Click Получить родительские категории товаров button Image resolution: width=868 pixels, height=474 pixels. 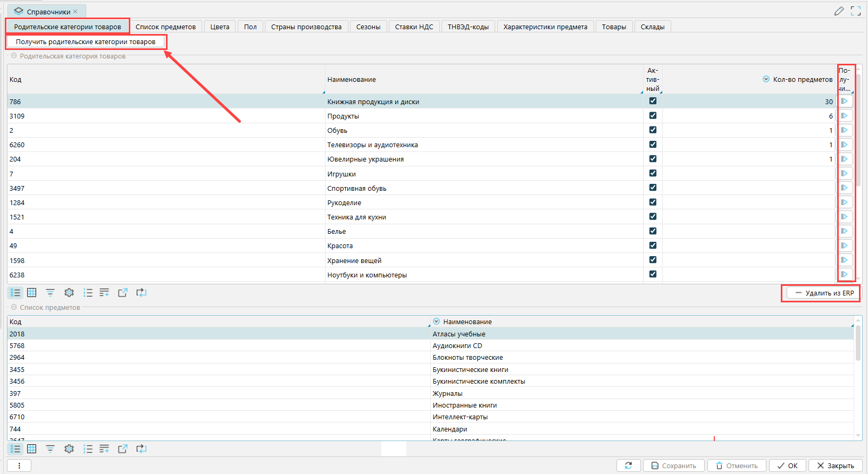[x=86, y=41]
